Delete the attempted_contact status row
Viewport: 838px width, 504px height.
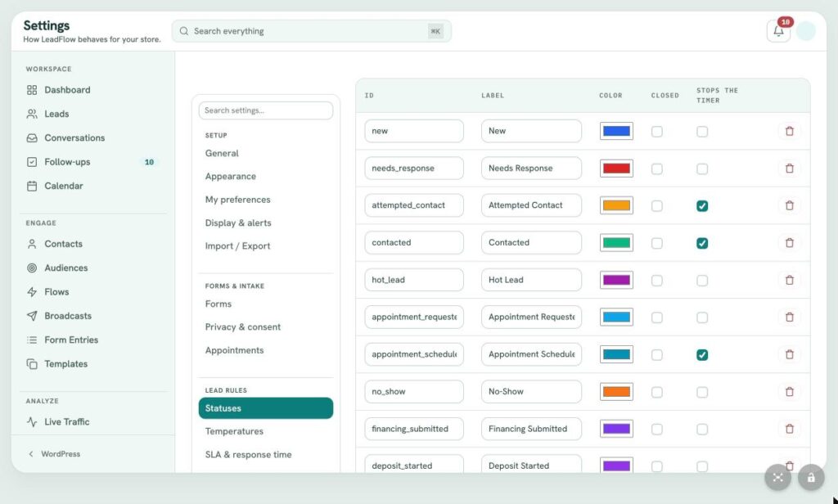pos(790,205)
